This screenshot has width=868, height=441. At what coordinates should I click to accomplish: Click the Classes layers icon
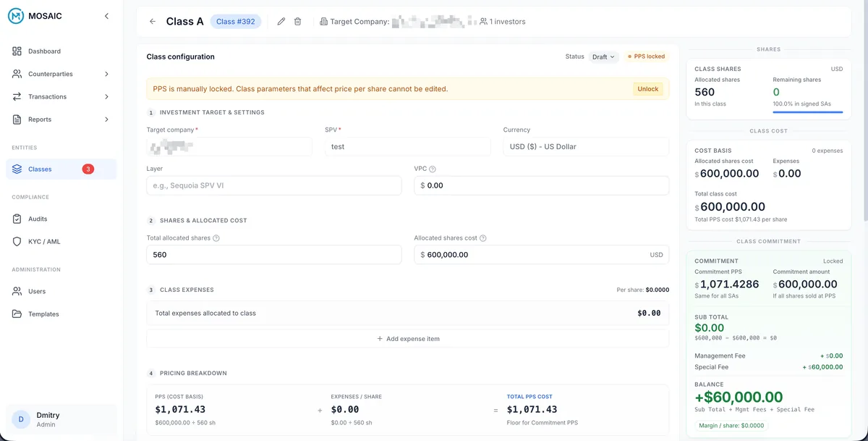click(17, 169)
